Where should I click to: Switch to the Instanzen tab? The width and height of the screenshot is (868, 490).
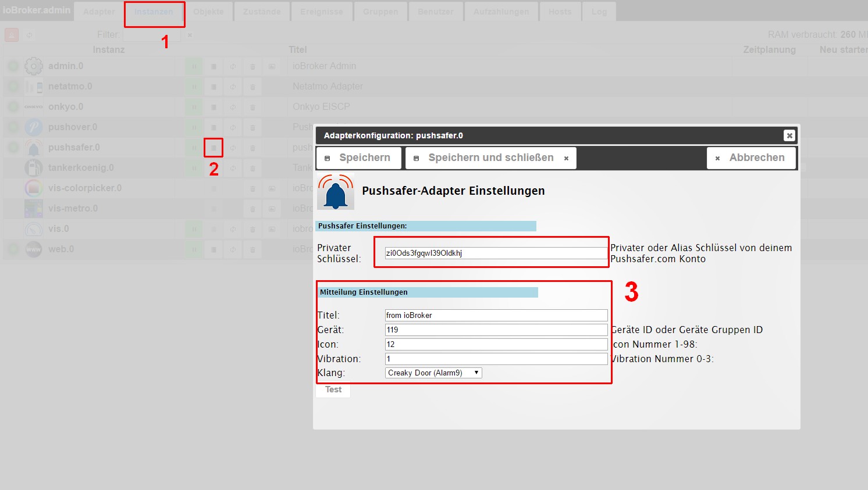pyautogui.click(x=154, y=12)
